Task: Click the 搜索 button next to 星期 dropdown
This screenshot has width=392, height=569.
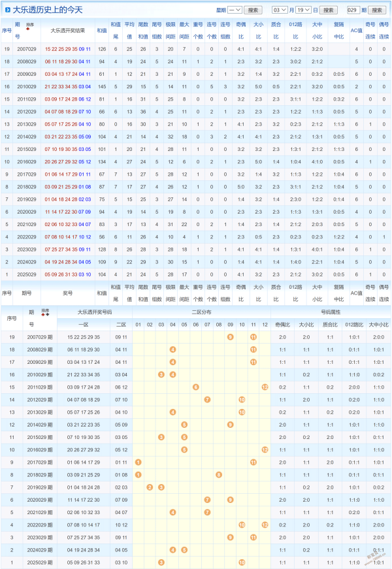Action: tap(255, 10)
